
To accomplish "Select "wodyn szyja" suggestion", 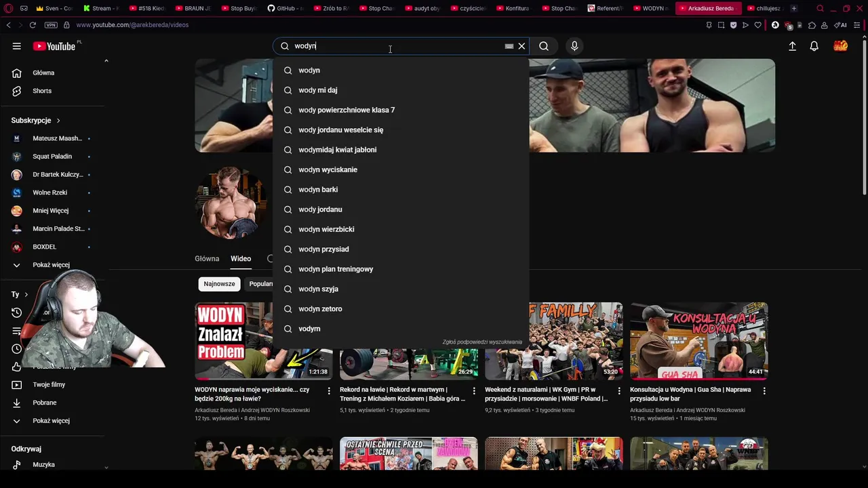I will click(401, 289).
